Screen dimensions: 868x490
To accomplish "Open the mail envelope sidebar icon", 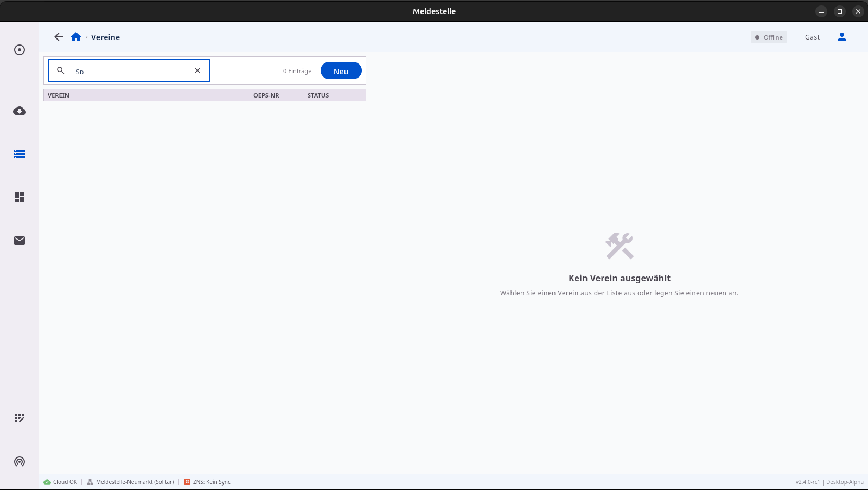I will tap(20, 241).
